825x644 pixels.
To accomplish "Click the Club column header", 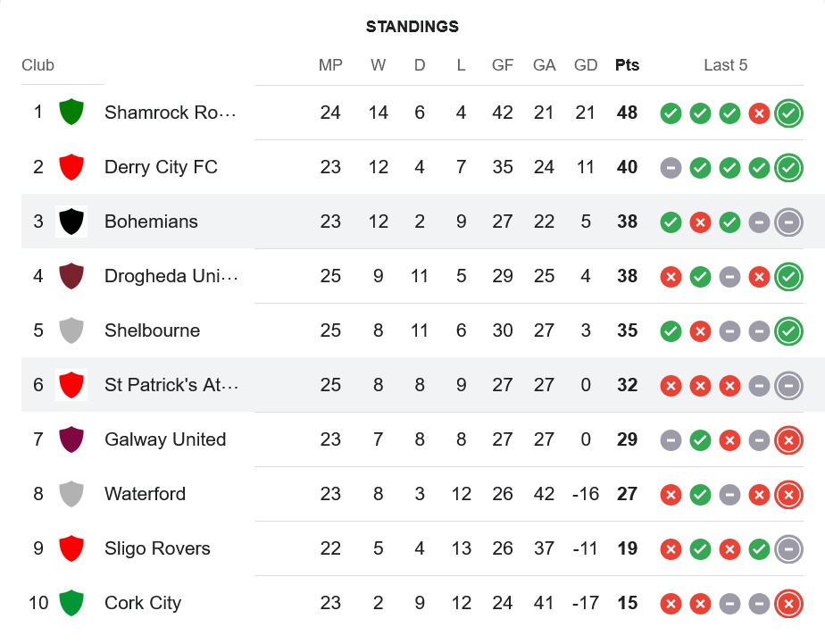I will pos(37,65).
